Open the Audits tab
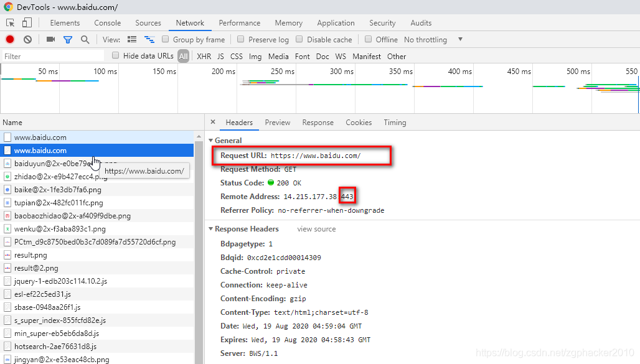Viewport: 640px width, 364px height. 421,23
